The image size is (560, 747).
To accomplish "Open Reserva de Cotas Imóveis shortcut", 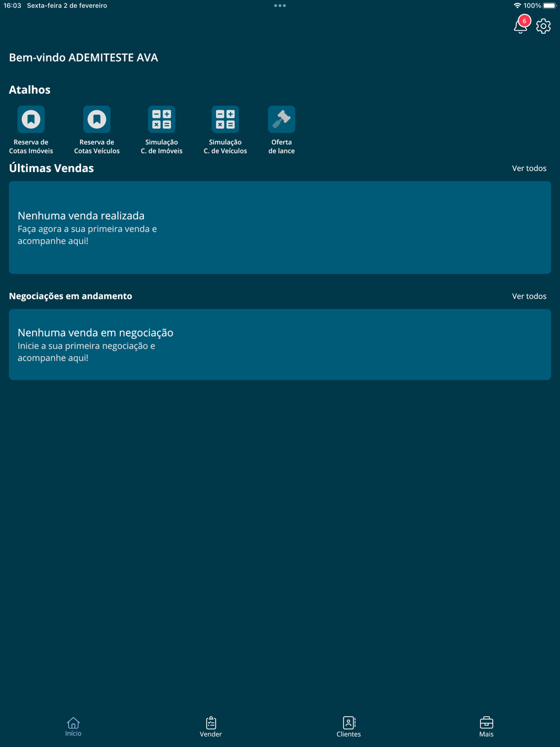I will click(x=31, y=130).
